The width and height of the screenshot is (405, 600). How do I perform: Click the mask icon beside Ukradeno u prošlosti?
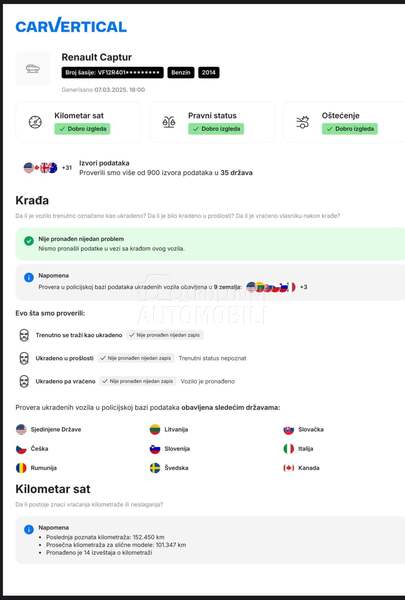point(24,358)
